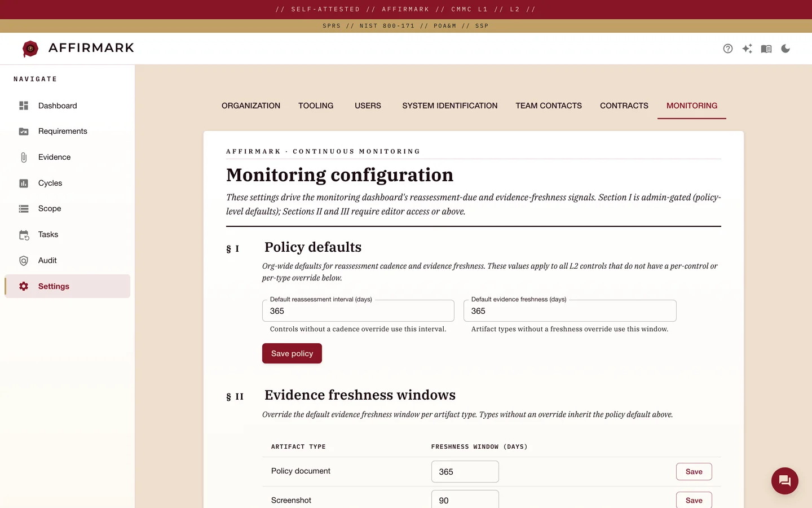Save the Policy document row

pos(694,472)
